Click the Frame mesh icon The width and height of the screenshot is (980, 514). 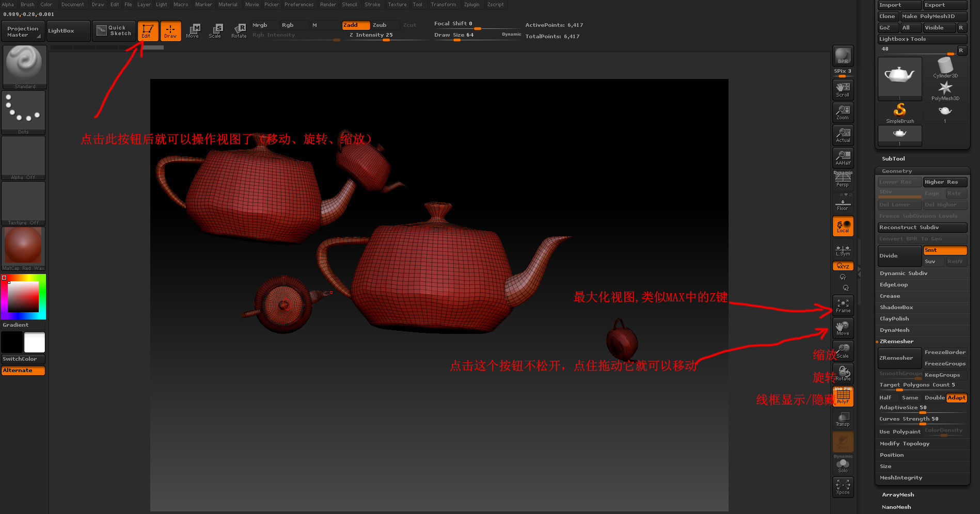[x=843, y=306]
